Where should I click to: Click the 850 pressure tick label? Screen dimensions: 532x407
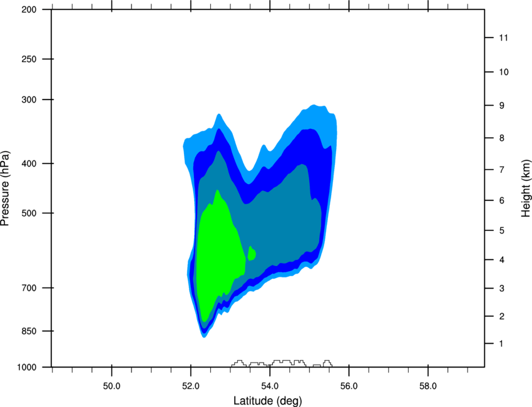(x=29, y=331)
